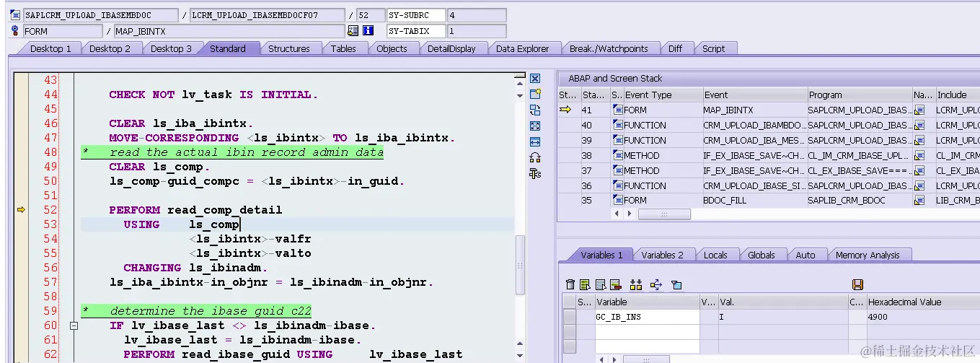
Task: Click the SY-TABIX field
Action: [415, 31]
